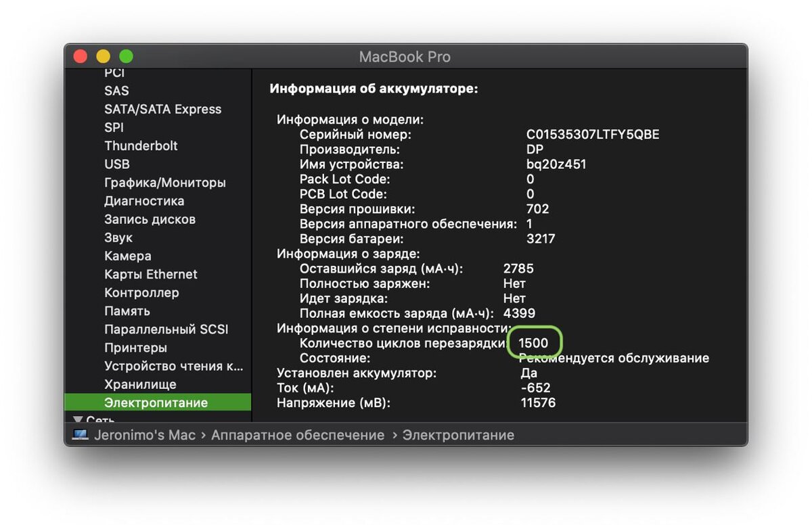Open SATA/SATA Express section
The image size is (812, 531).
click(162, 109)
